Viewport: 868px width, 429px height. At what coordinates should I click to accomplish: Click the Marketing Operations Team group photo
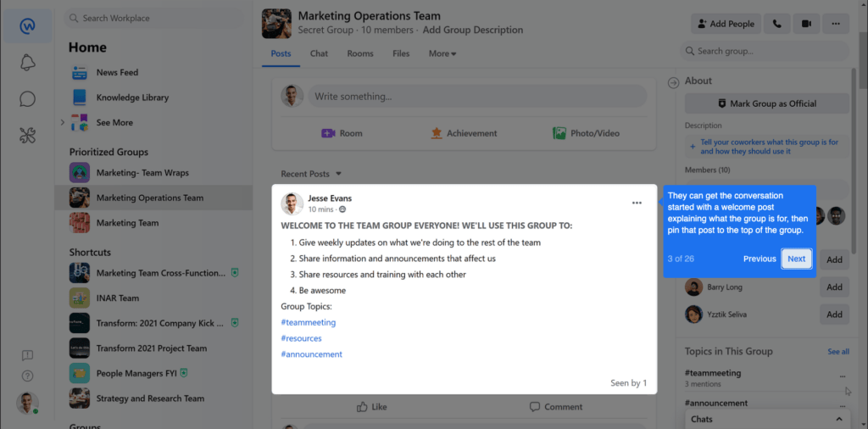(x=276, y=23)
